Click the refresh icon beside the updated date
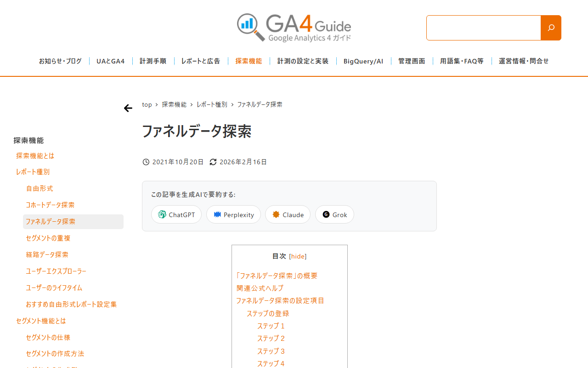Screen dimensions: 588x368 click(x=213, y=162)
